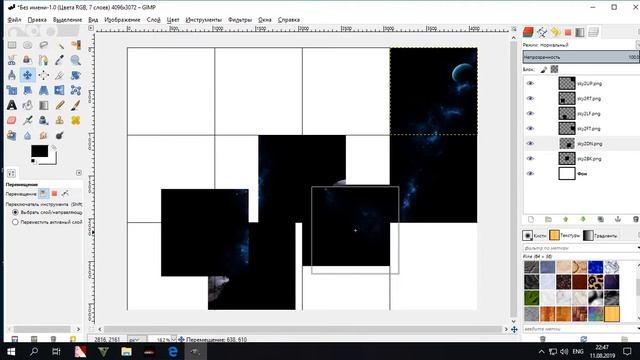Switch to the Градиенты gradients tab
The image size is (640, 360).
[x=600, y=236]
